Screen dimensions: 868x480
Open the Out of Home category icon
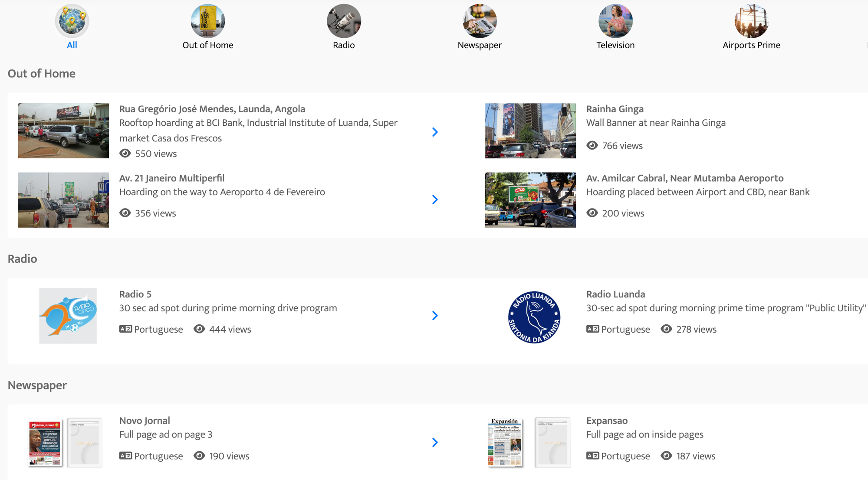208,21
